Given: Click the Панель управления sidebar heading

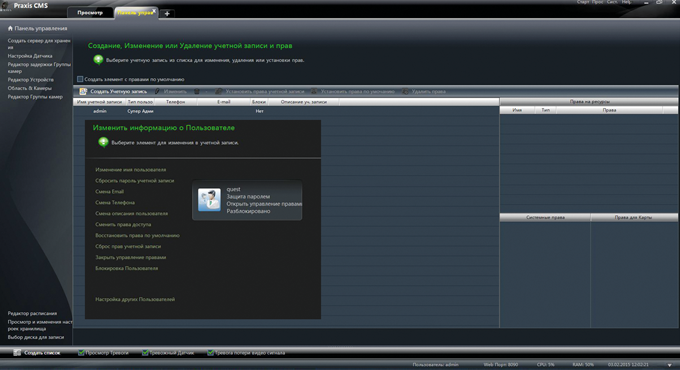Looking at the screenshot, I should 41,28.
